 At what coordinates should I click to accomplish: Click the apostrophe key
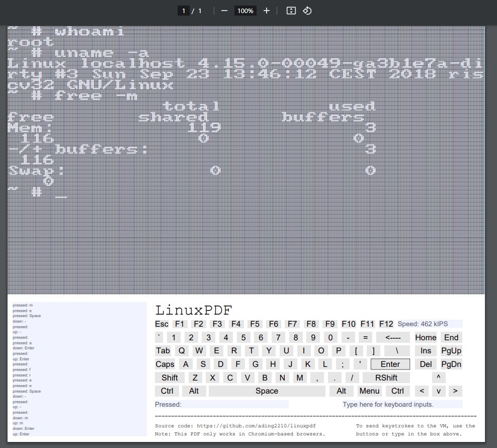point(360,364)
